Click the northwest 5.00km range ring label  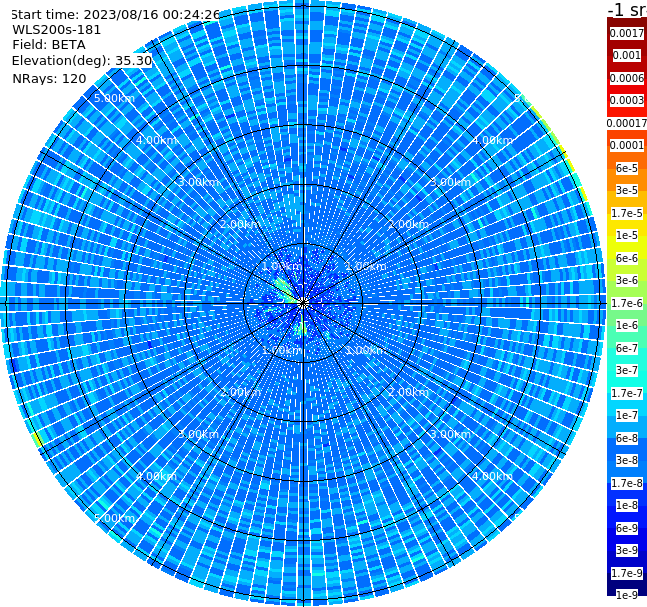[x=114, y=98]
